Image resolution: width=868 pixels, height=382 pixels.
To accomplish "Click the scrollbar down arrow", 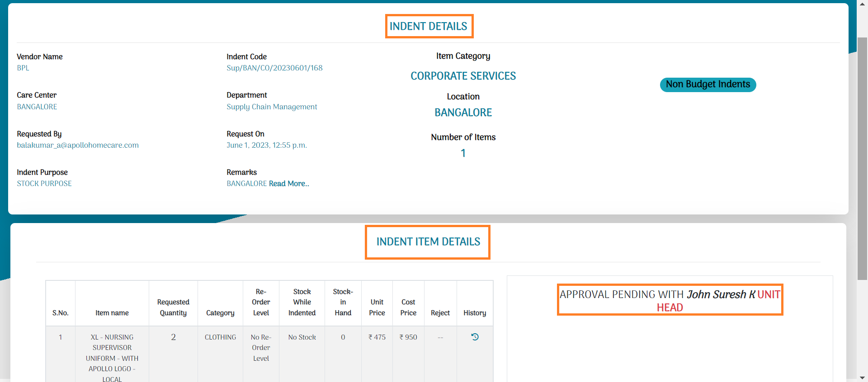I will coord(862,377).
